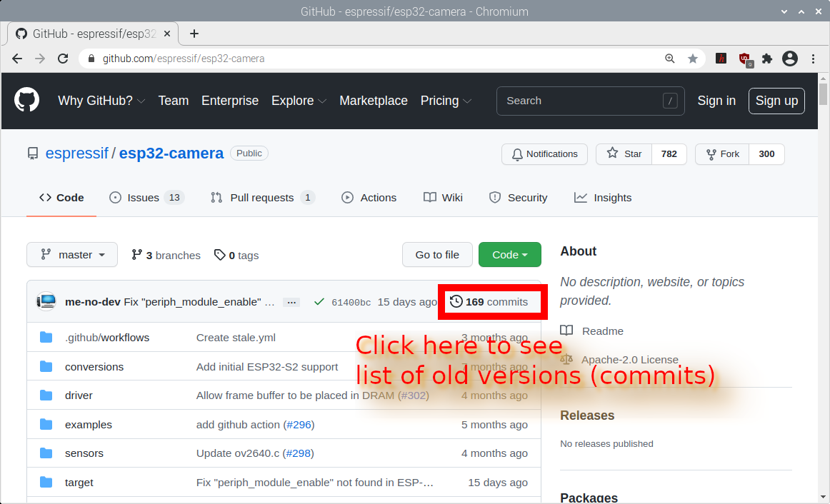The height and width of the screenshot is (504, 830).
Task: Click the Sign up button
Action: [776, 101]
